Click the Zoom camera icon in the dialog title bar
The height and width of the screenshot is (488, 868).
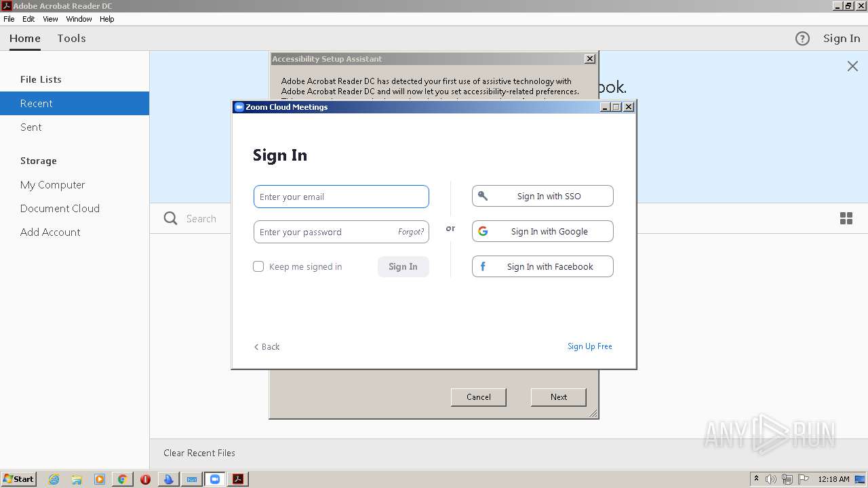239,107
